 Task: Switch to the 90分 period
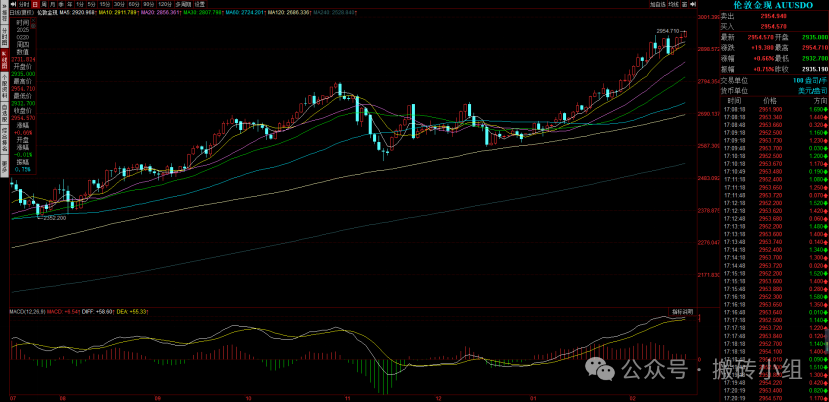click(149, 4)
